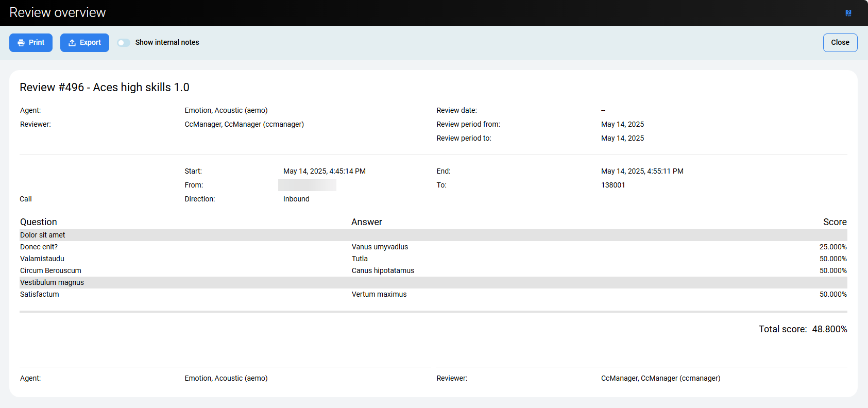Click the Answer column header
This screenshot has height=408, width=868.
click(366, 222)
